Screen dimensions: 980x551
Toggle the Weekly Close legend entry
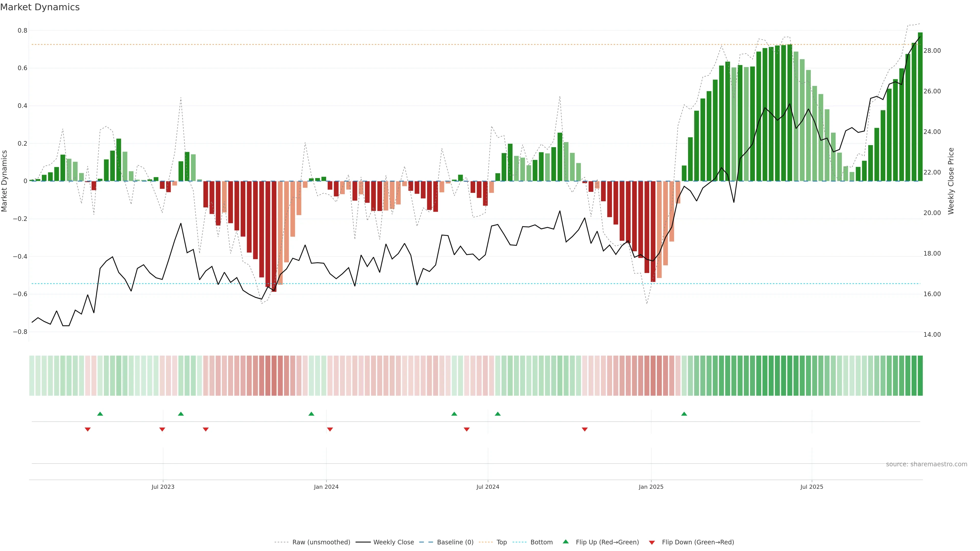point(393,542)
